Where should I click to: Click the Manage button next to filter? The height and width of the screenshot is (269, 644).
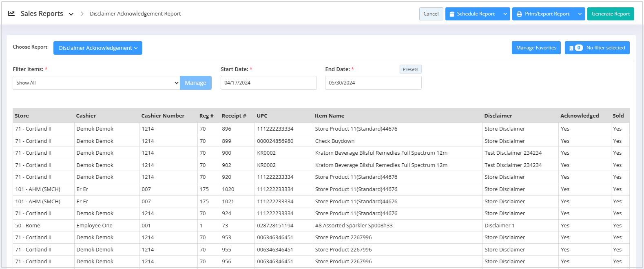[195, 83]
